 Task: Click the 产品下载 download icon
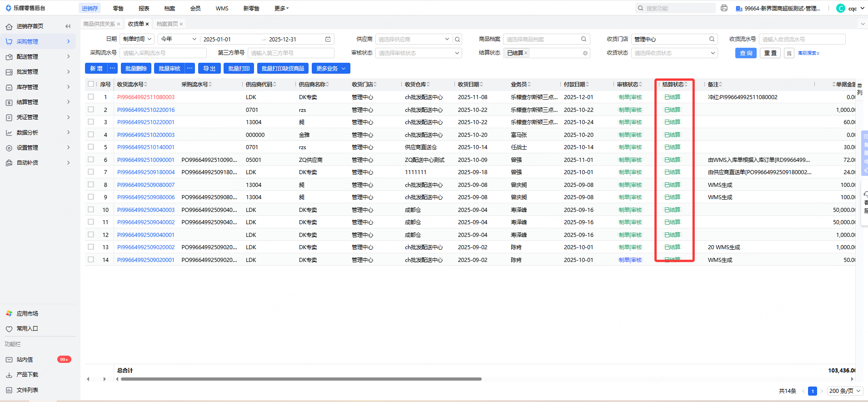(9, 375)
